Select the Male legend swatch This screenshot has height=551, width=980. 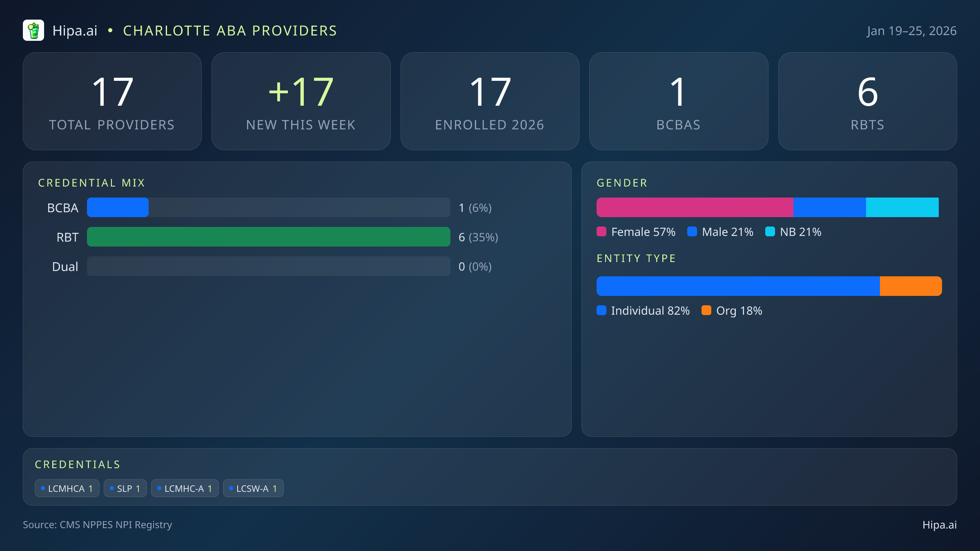click(x=692, y=232)
